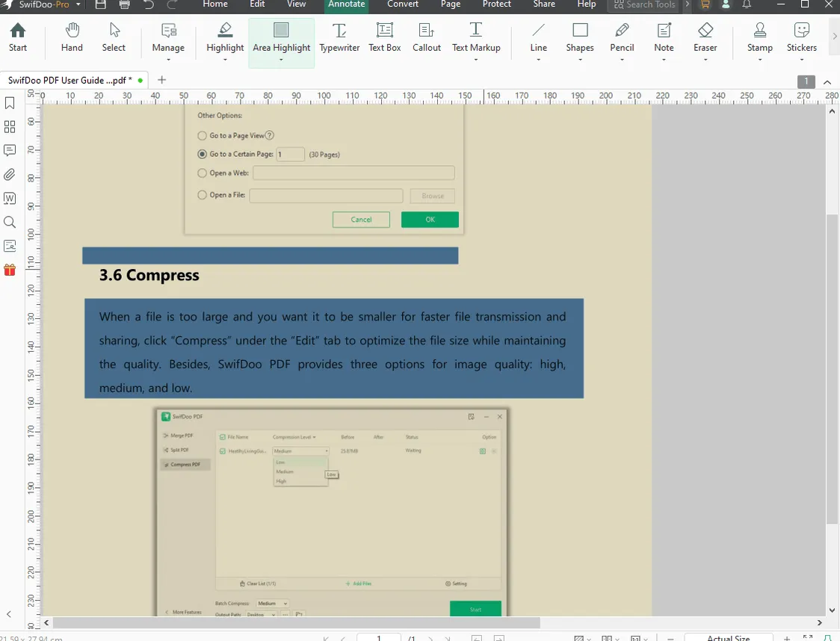Open the Edit menu tab
The width and height of the screenshot is (840, 641).
pos(257,4)
